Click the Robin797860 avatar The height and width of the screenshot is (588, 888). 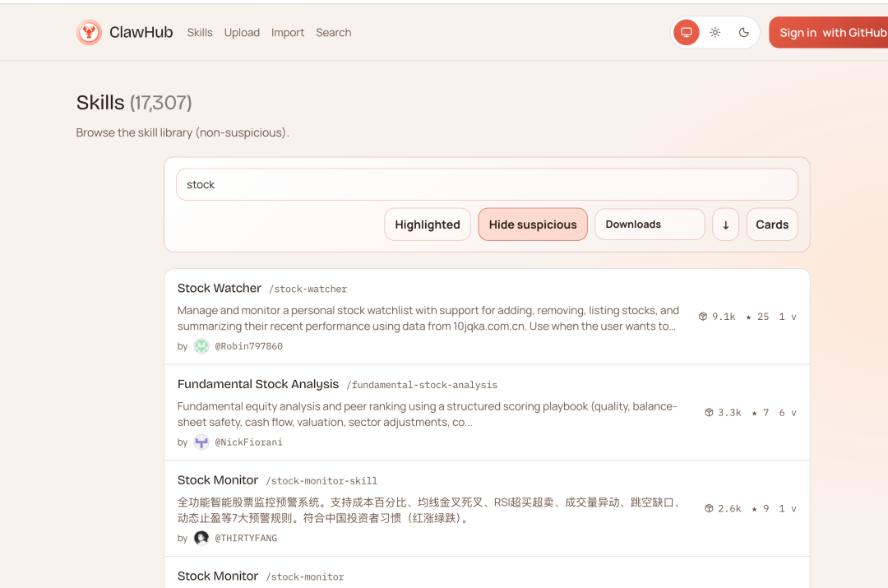point(201,346)
